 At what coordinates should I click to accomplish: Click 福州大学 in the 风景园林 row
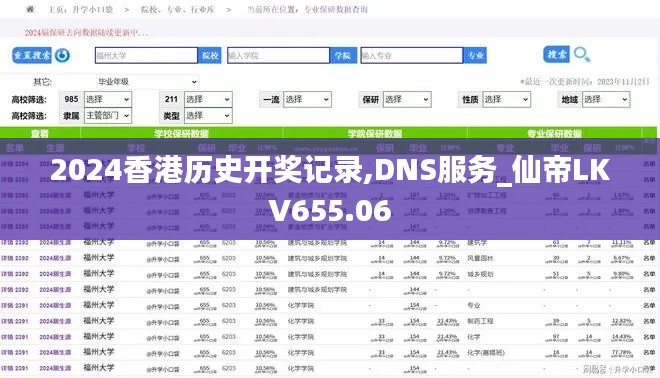98,258
